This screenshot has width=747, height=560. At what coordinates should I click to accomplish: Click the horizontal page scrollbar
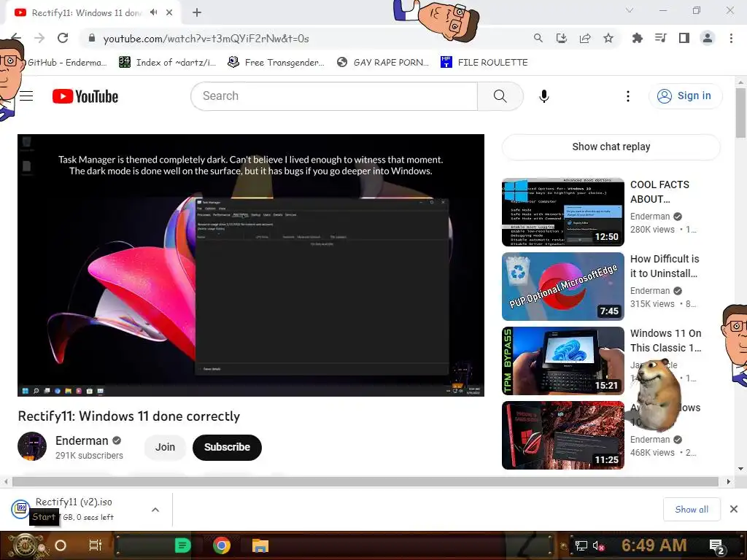click(x=366, y=481)
